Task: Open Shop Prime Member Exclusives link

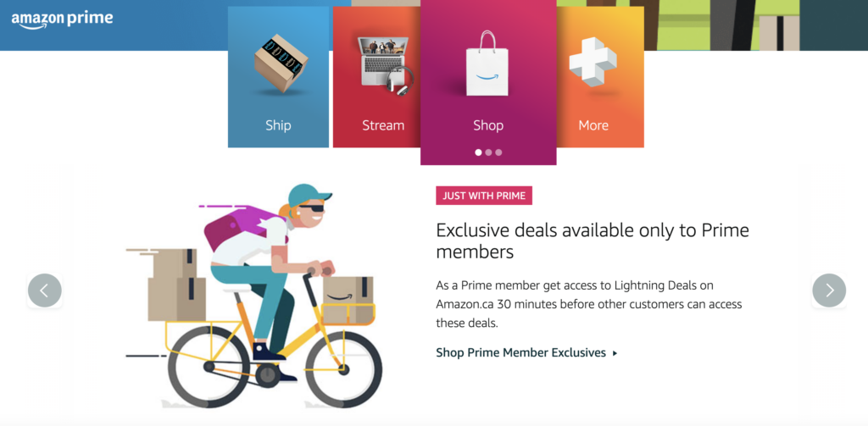Action: coord(521,352)
